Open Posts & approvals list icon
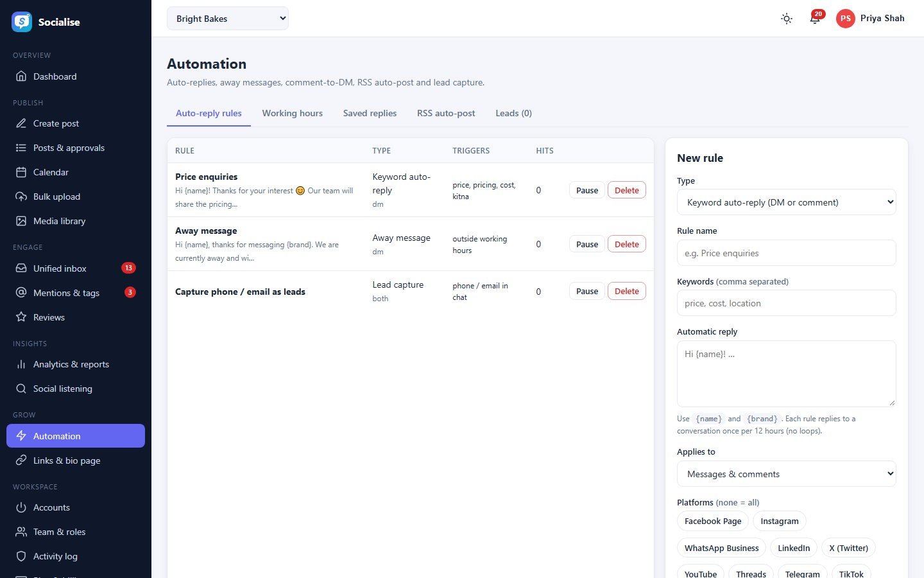Screen dimensions: 924x578 [x=21, y=148]
